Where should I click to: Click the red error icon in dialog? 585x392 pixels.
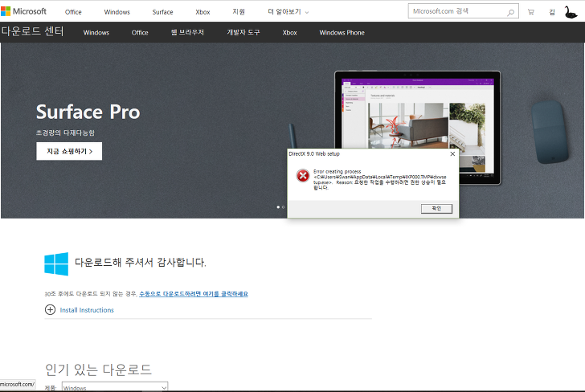pos(303,175)
